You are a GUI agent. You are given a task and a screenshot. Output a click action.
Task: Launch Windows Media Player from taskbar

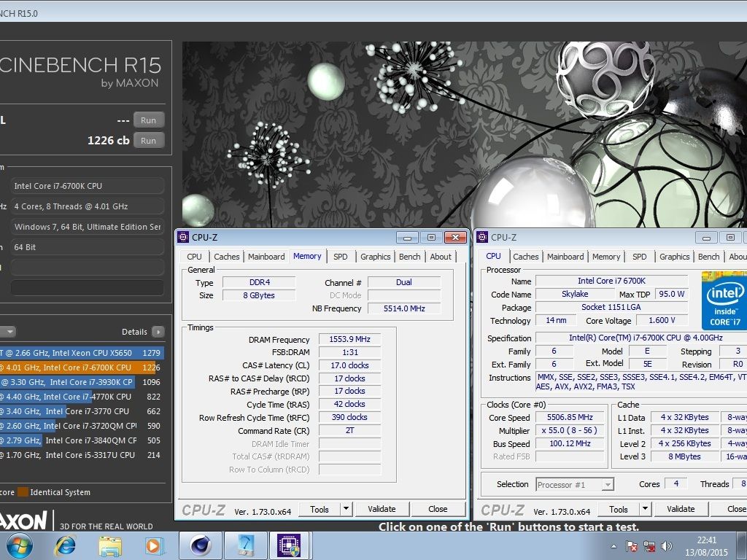tap(154, 544)
